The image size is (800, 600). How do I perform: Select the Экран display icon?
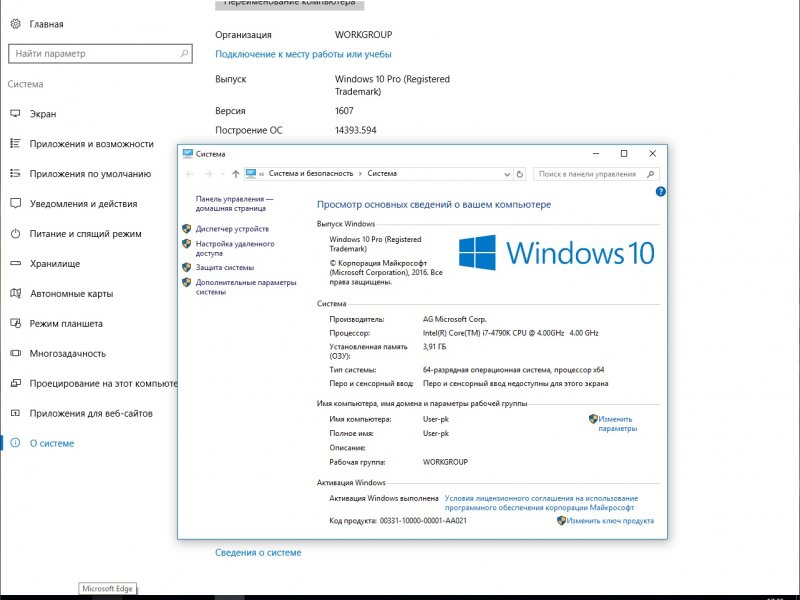pyautogui.click(x=16, y=113)
